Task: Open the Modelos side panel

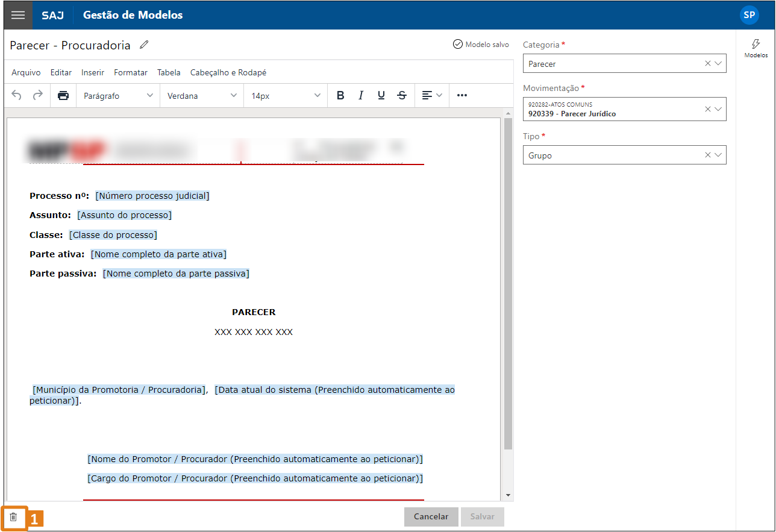Action: pyautogui.click(x=756, y=48)
